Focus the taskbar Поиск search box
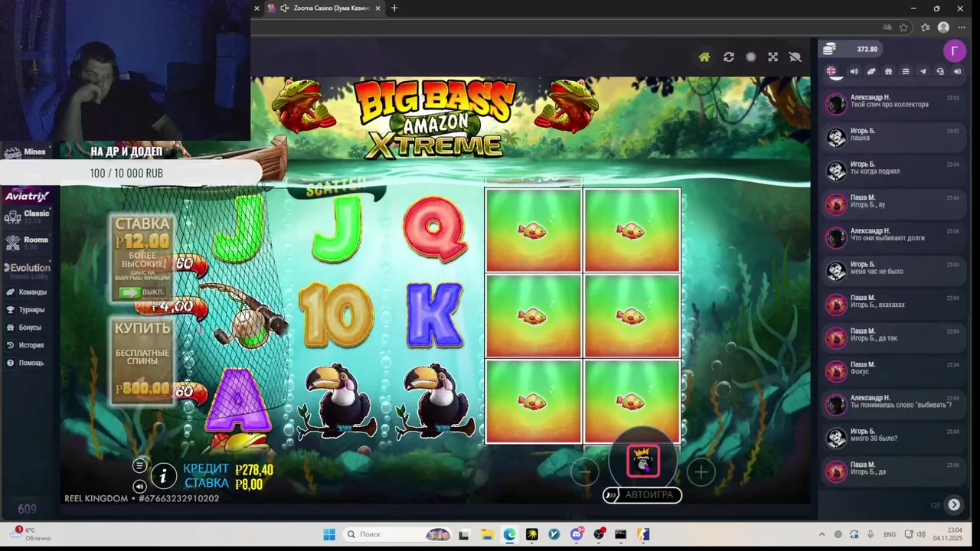 tap(399, 534)
